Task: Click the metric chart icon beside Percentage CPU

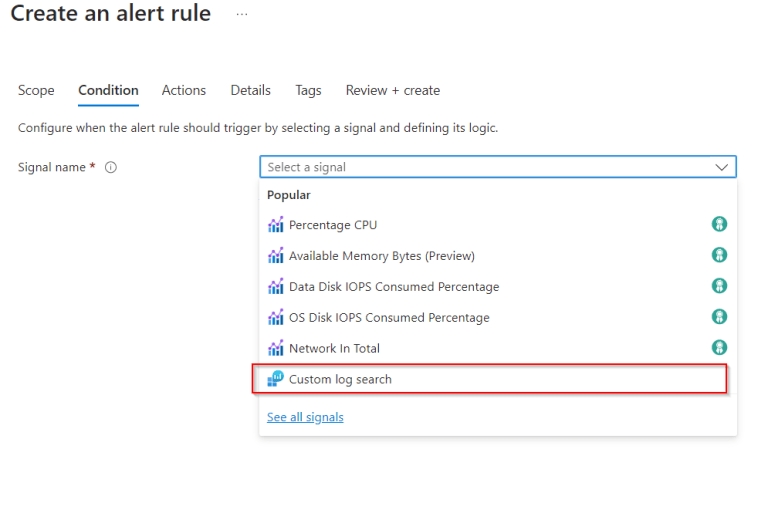Action: pyautogui.click(x=275, y=225)
